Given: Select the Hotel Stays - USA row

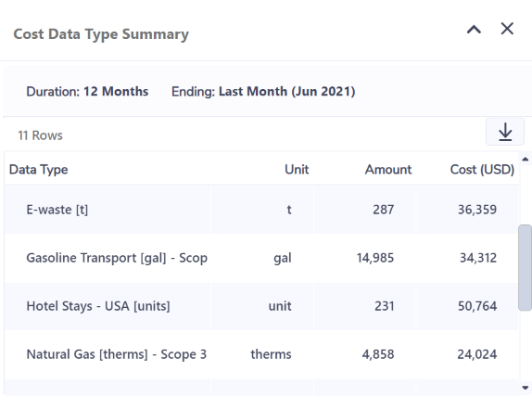Looking at the screenshot, I should [261, 306].
